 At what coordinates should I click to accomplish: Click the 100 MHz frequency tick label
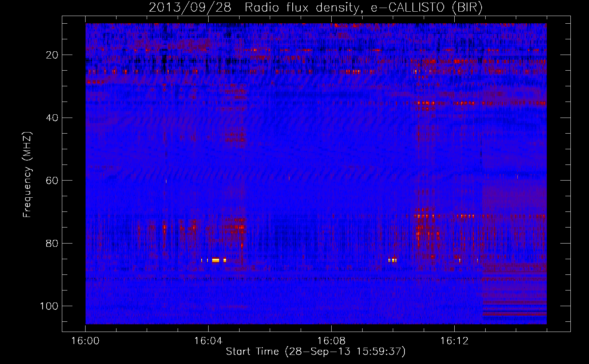pos(49,306)
